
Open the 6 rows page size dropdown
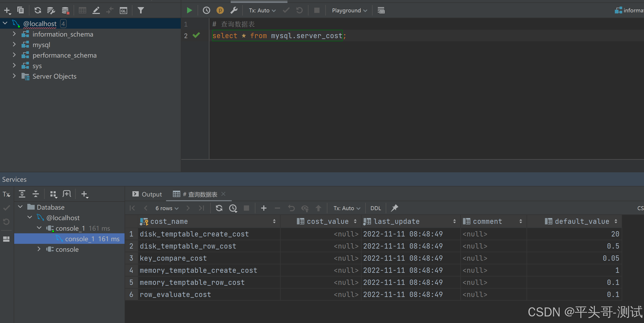(x=167, y=208)
